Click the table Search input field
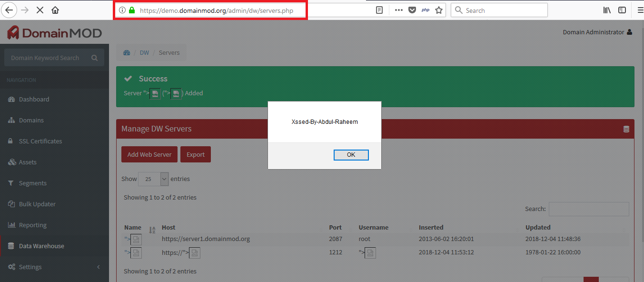Viewport: 644px width, 282px height. [x=588, y=209]
